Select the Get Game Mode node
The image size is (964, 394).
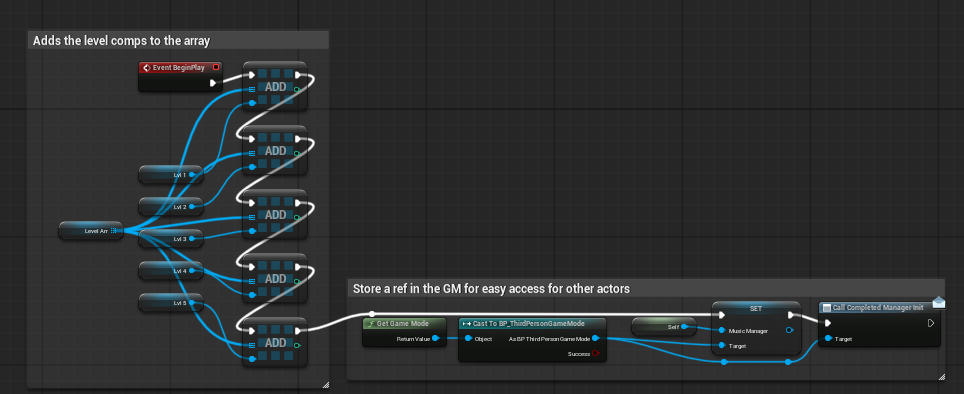click(404, 332)
